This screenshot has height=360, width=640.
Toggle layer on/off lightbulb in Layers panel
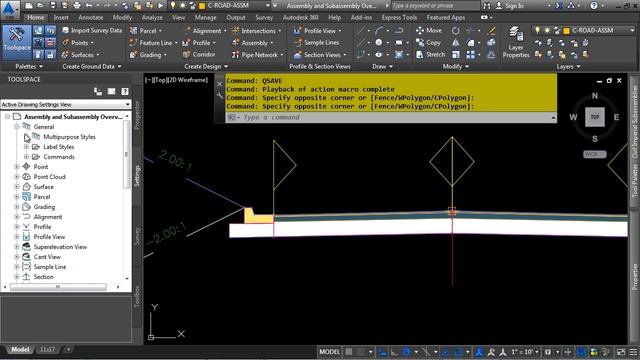537,31
